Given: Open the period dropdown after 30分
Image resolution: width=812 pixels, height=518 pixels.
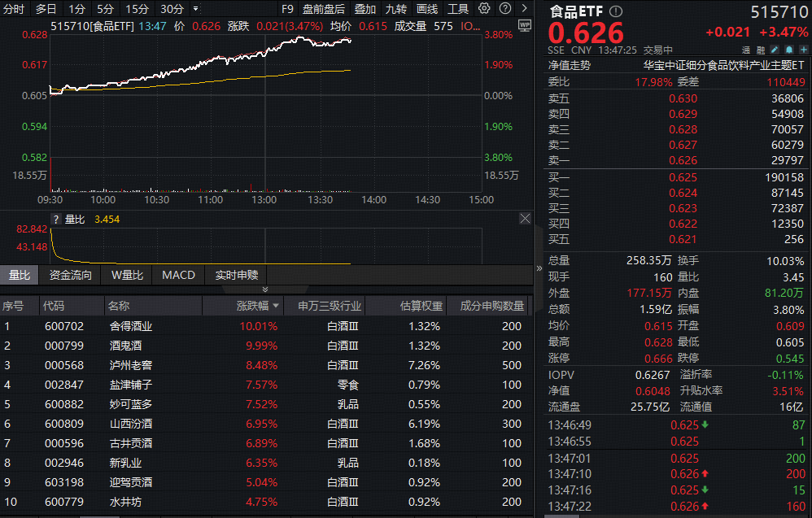Looking at the screenshot, I should [195, 9].
